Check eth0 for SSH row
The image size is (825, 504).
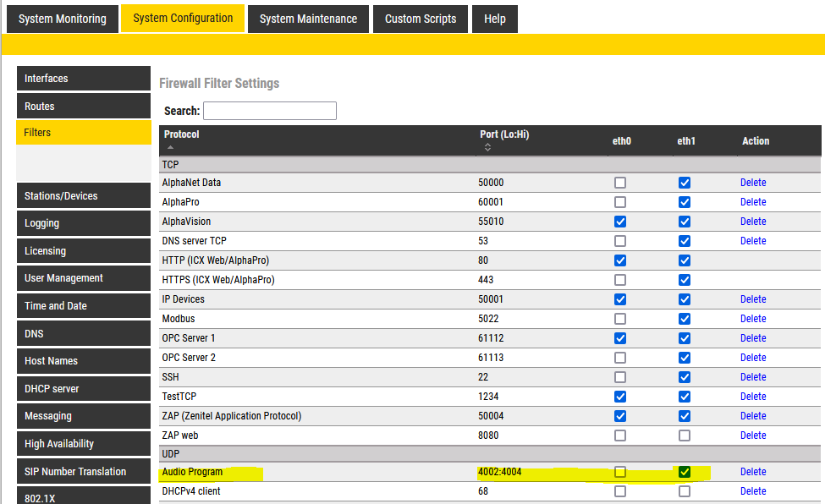(620, 377)
